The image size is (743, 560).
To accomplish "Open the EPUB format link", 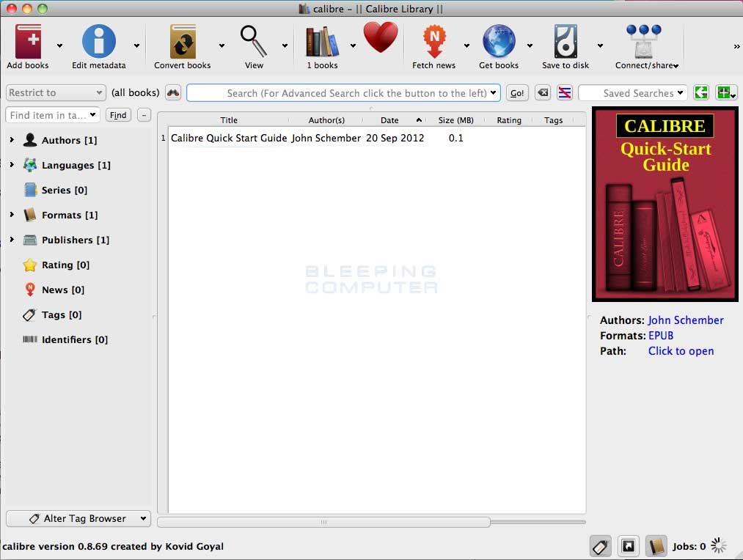I will pyautogui.click(x=660, y=335).
